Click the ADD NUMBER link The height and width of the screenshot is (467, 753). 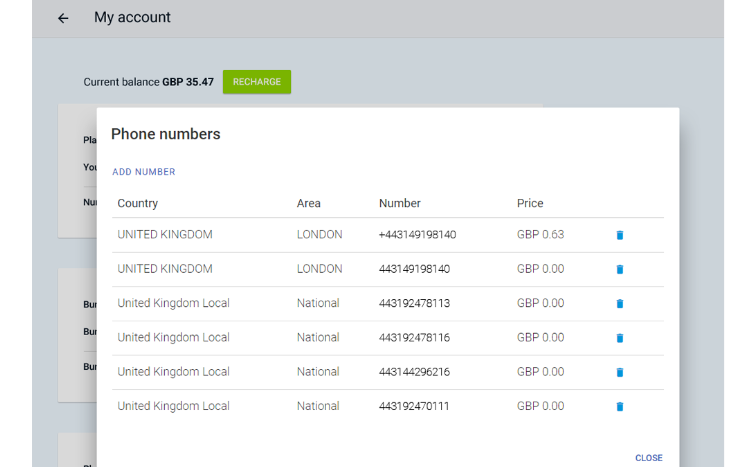144,172
